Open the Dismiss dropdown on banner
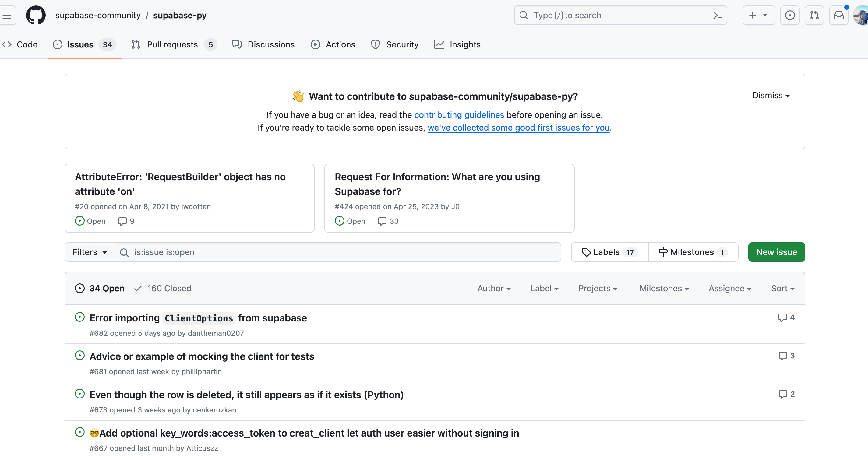Viewport: 868px width, 456px height. (x=771, y=96)
